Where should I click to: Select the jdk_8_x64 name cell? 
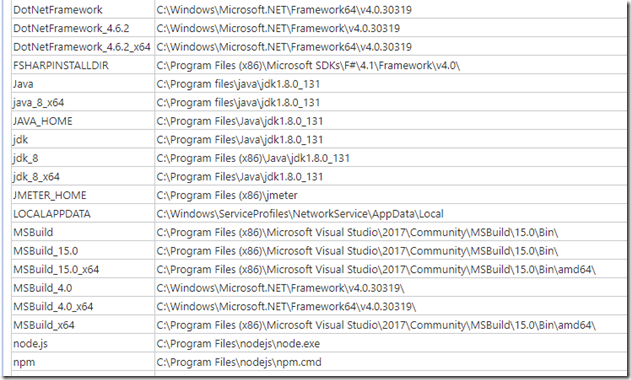point(36,177)
